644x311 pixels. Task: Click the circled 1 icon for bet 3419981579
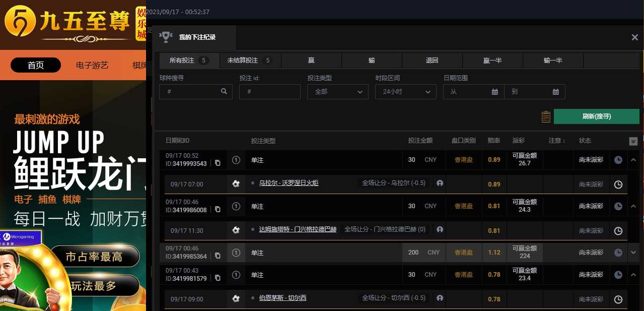click(236, 275)
